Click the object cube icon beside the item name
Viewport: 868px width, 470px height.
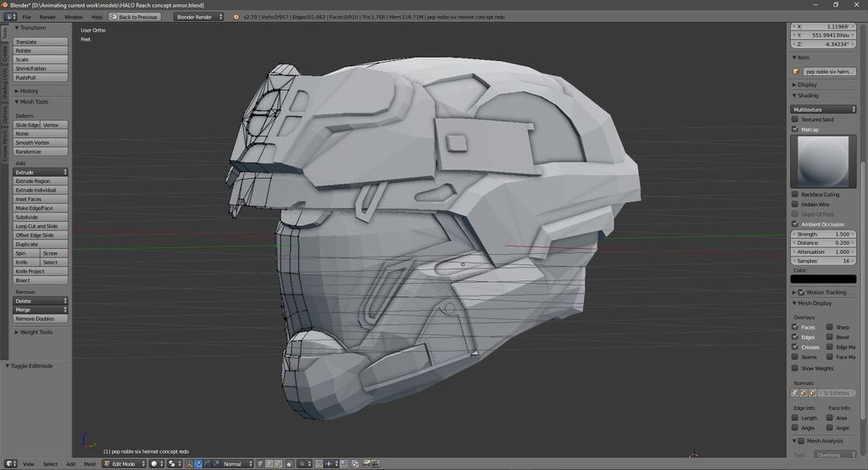coord(796,72)
